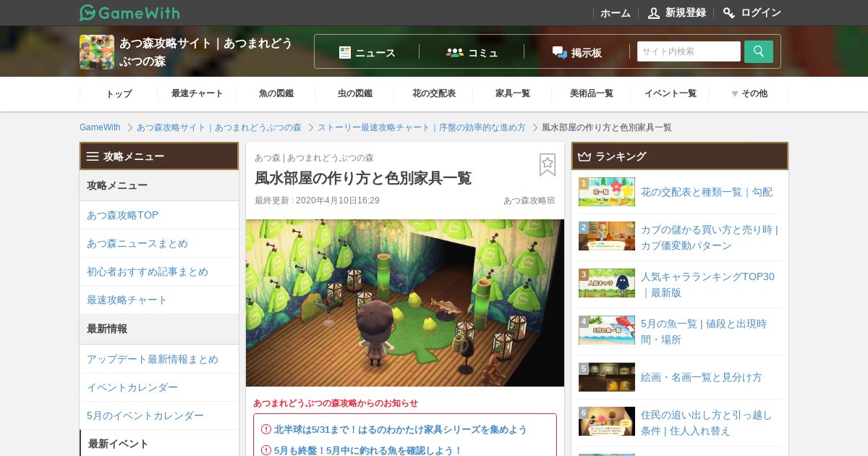Select the トップ tab

click(x=119, y=93)
